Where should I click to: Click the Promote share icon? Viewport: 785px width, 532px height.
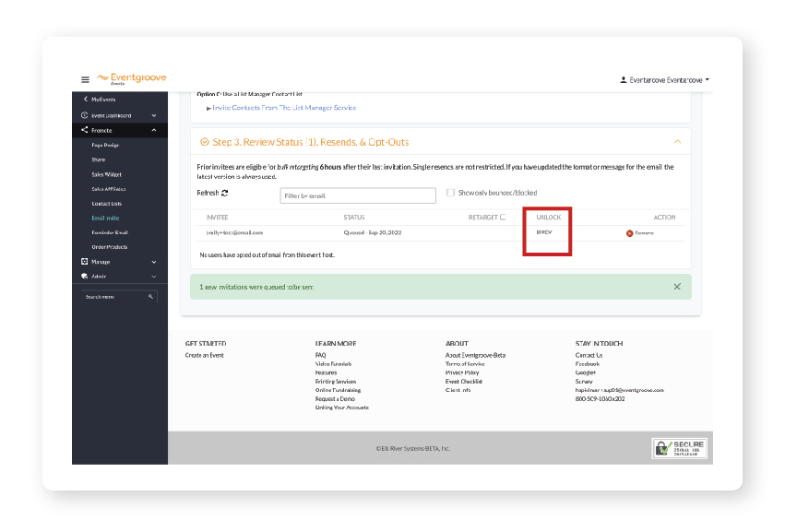click(x=84, y=130)
